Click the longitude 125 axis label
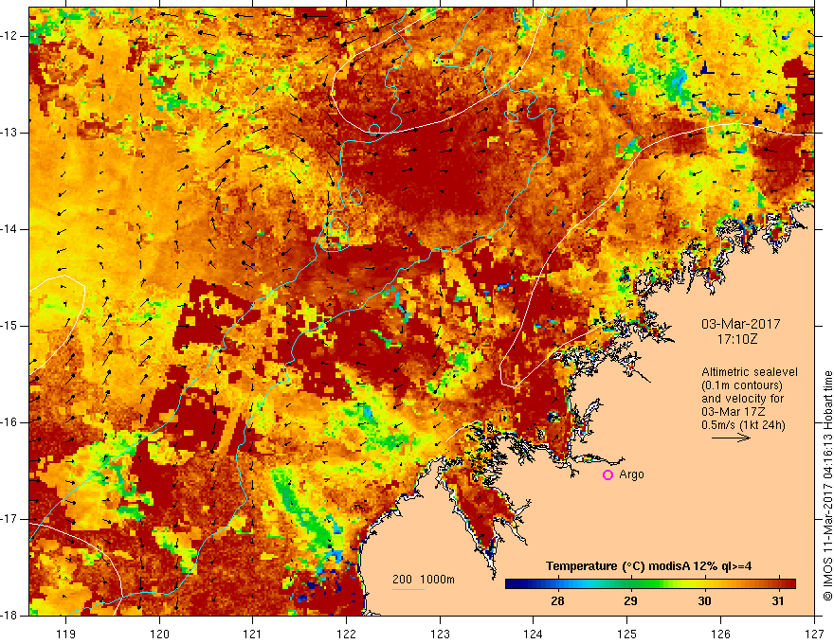 (627, 634)
